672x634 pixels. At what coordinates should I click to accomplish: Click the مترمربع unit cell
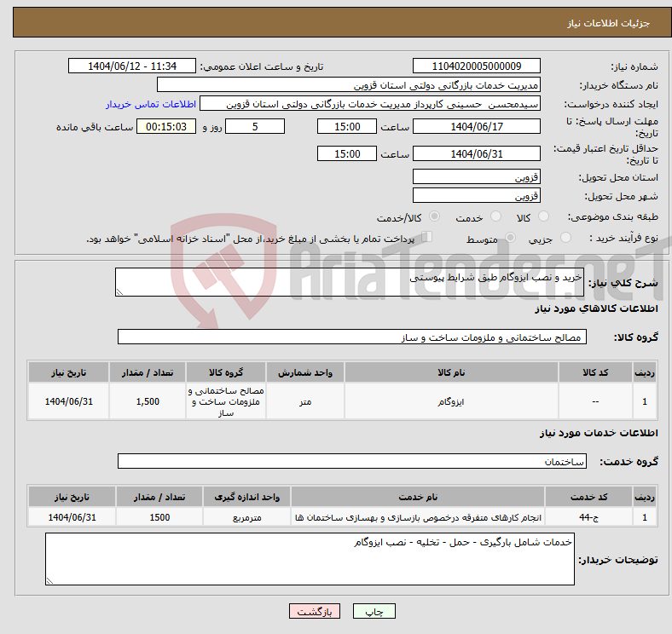pos(246,517)
